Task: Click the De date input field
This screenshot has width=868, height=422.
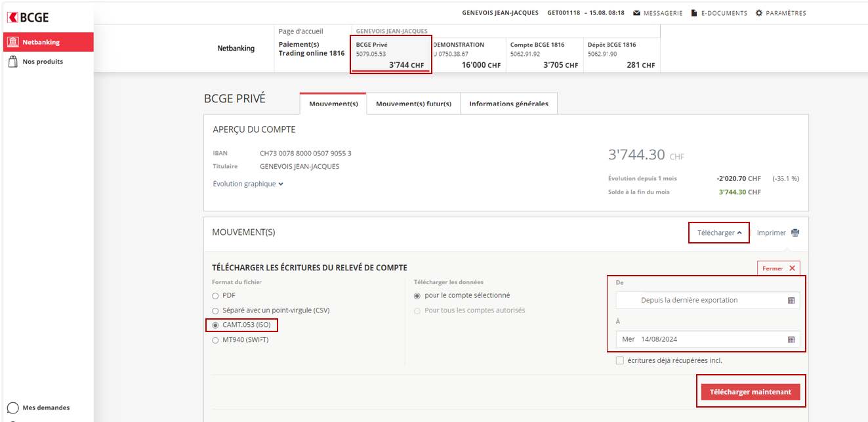Action: 708,300
